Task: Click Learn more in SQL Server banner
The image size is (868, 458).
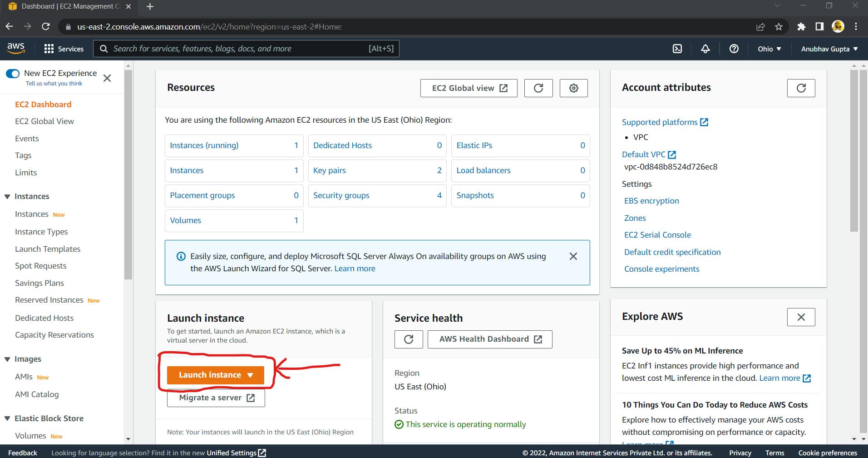Action: pyautogui.click(x=355, y=269)
